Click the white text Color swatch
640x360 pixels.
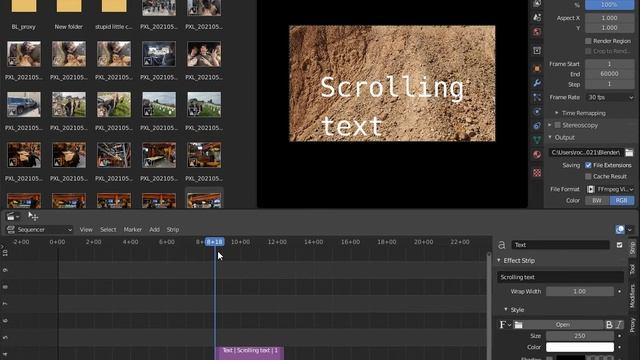[580, 347]
